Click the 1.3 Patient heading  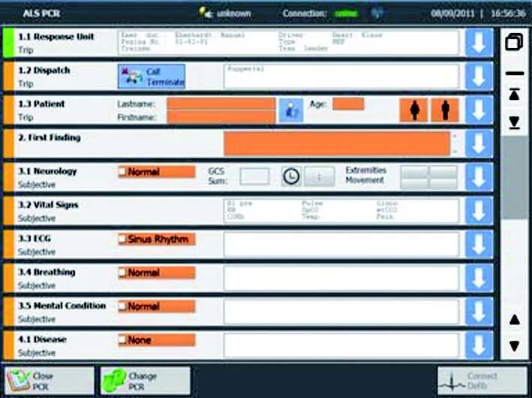[41, 104]
